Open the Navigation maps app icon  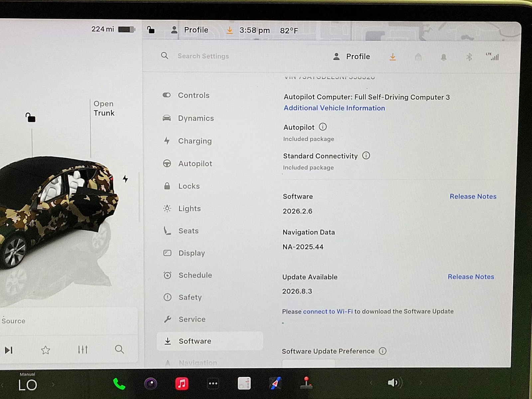pos(275,383)
